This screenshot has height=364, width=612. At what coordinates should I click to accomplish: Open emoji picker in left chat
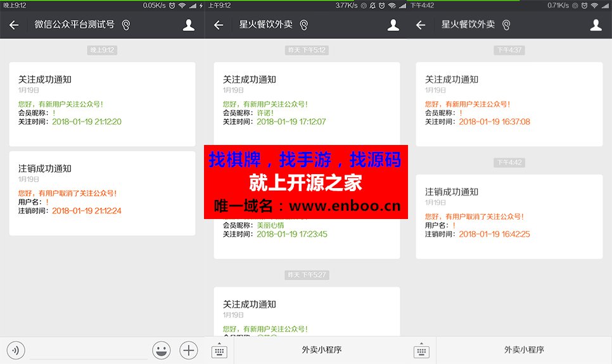click(x=161, y=350)
